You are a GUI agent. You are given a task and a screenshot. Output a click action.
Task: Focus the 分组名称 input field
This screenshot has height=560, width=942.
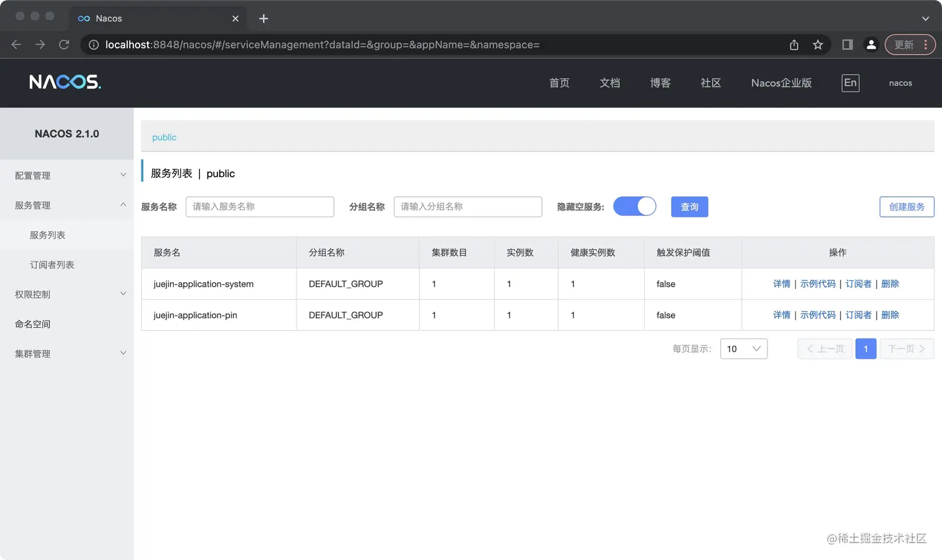point(468,207)
